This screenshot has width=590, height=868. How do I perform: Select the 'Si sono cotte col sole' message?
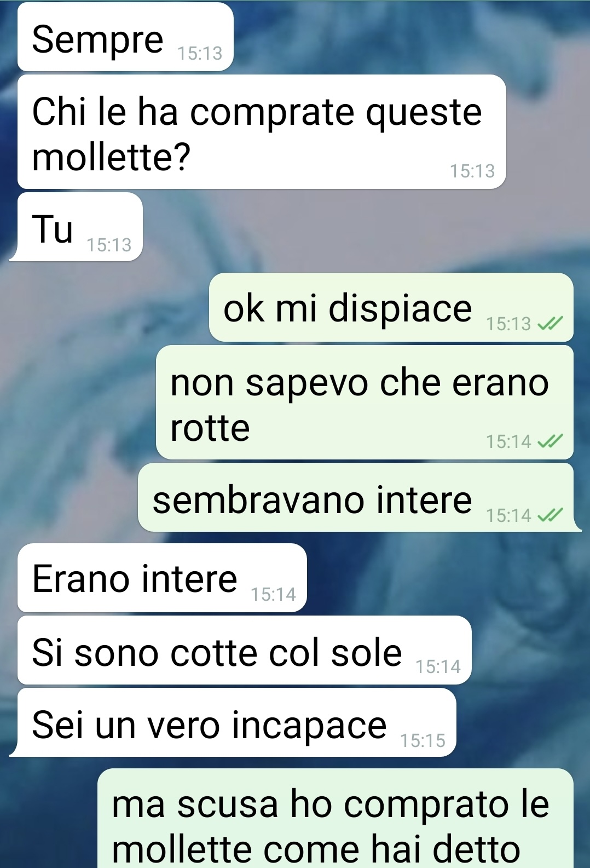tap(244, 650)
